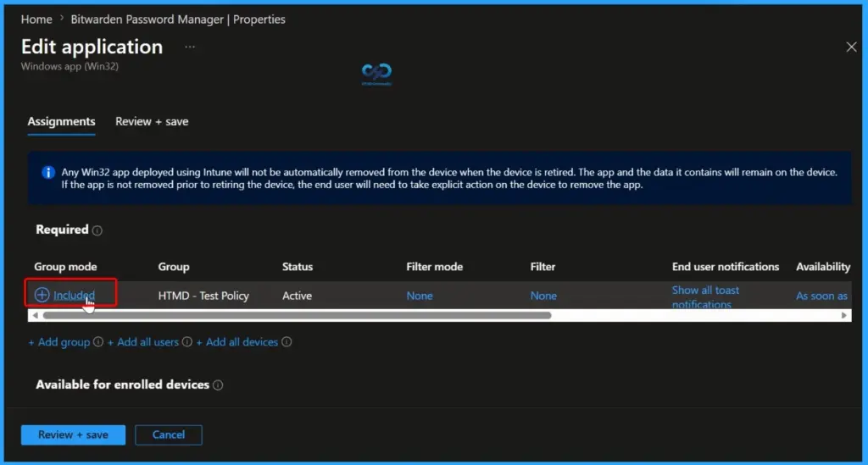Viewport: 868px width, 465px height.
Task: Click the Home breadcrumb link
Action: 36,19
